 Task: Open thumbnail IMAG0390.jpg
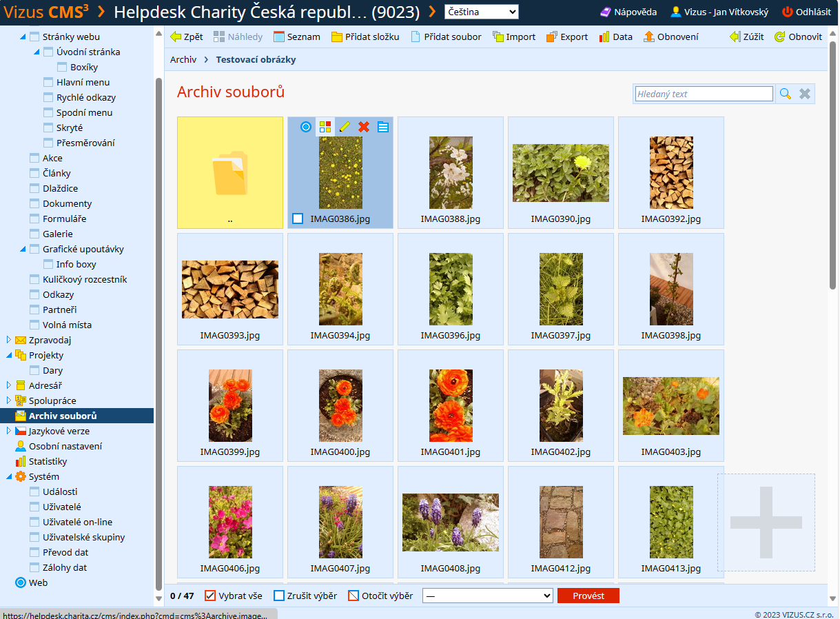(x=561, y=172)
